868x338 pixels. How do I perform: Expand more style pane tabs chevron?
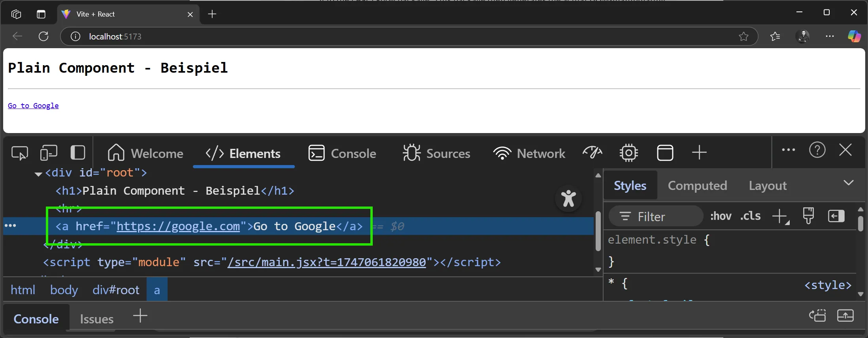(848, 182)
